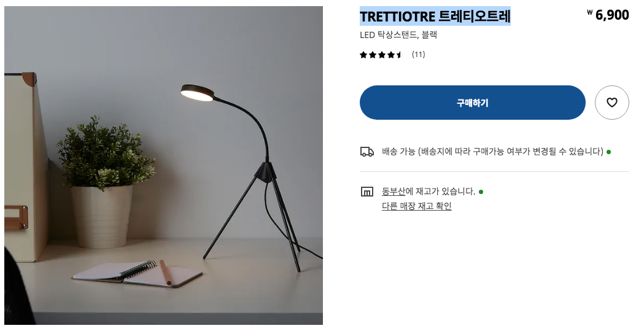Screen dimensions: 644x331
Task: Open the (11) reviews count
Action: (418, 55)
